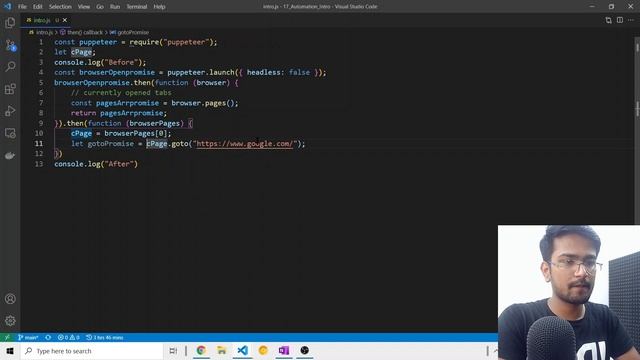Open the editor more actions ellipsis

(631, 20)
